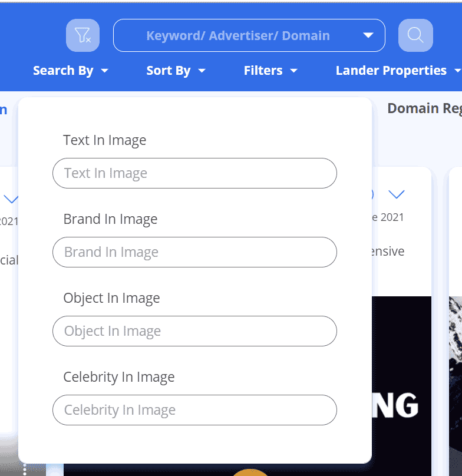Click the magnifying glass search icon
462x476 pixels.
[x=415, y=35]
